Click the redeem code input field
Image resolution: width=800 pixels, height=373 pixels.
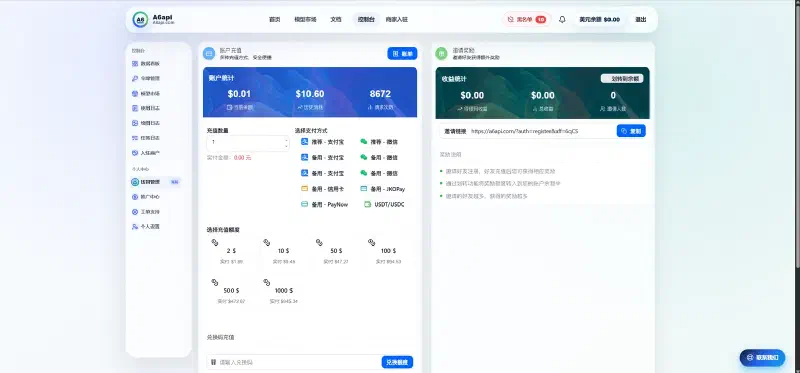click(x=294, y=362)
